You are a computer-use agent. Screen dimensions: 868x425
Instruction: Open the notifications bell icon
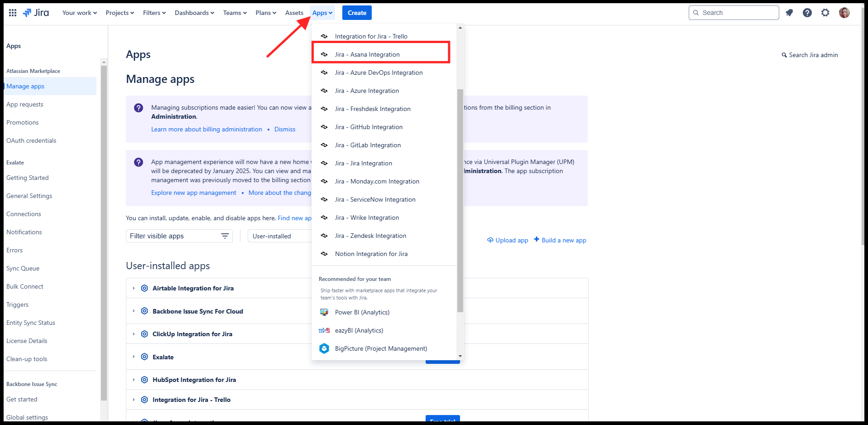pyautogui.click(x=789, y=13)
